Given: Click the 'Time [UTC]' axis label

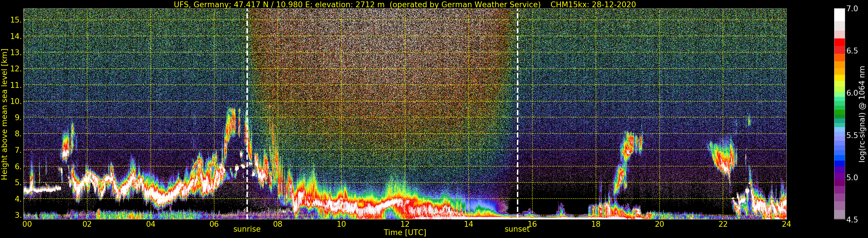Looking at the screenshot, I should coord(405,233).
